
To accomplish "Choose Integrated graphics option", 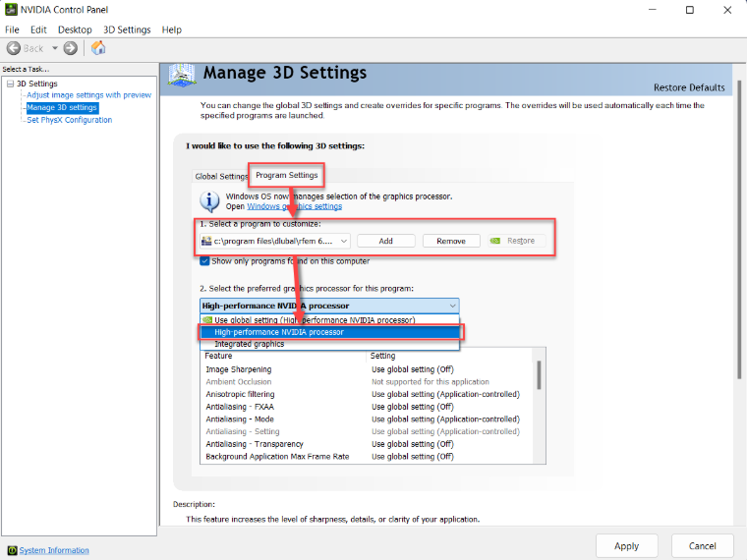I will (x=329, y=344).
